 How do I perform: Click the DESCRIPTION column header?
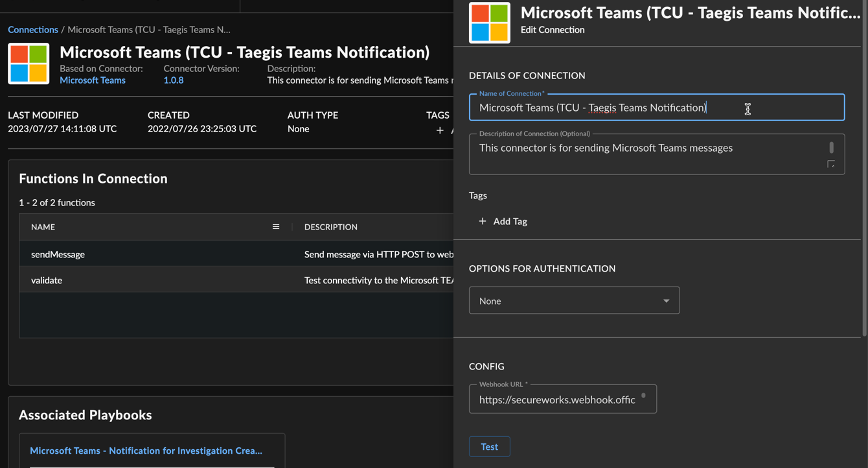(331, 227)
